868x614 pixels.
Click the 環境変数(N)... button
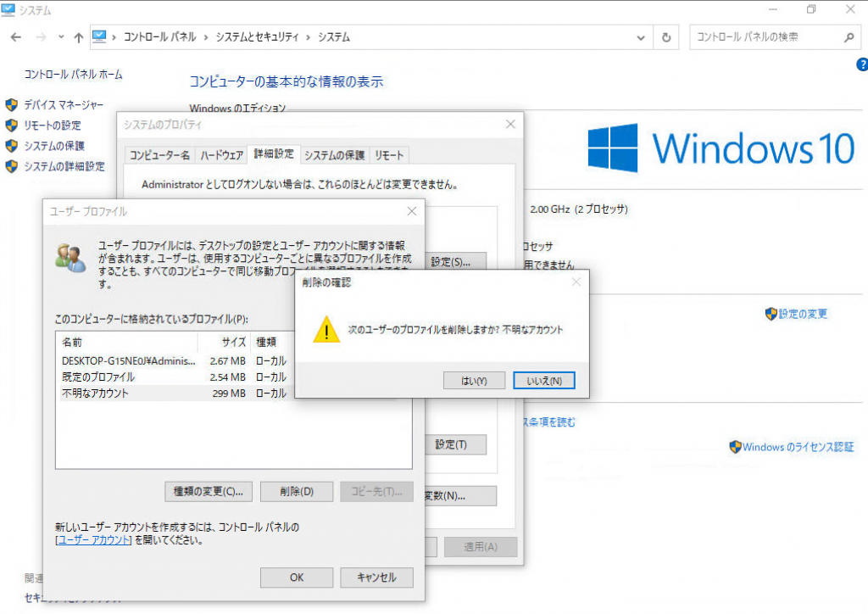[459, 495]
